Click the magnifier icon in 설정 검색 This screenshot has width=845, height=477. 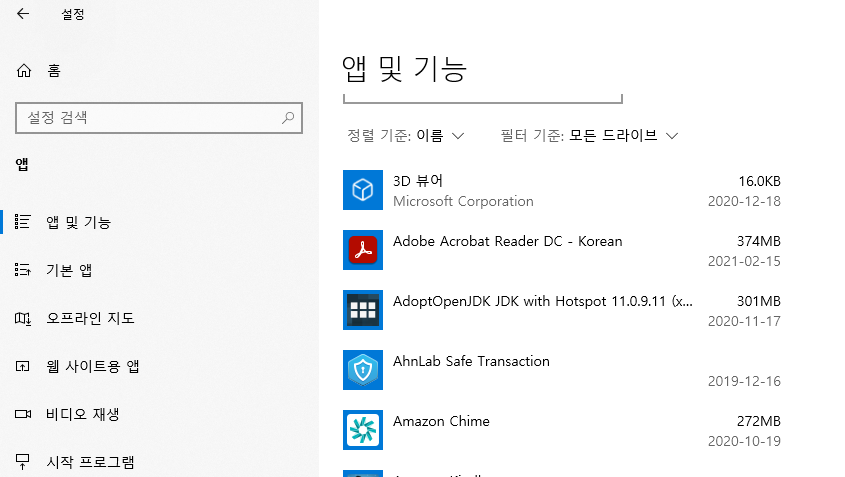(x=288, y=117)
